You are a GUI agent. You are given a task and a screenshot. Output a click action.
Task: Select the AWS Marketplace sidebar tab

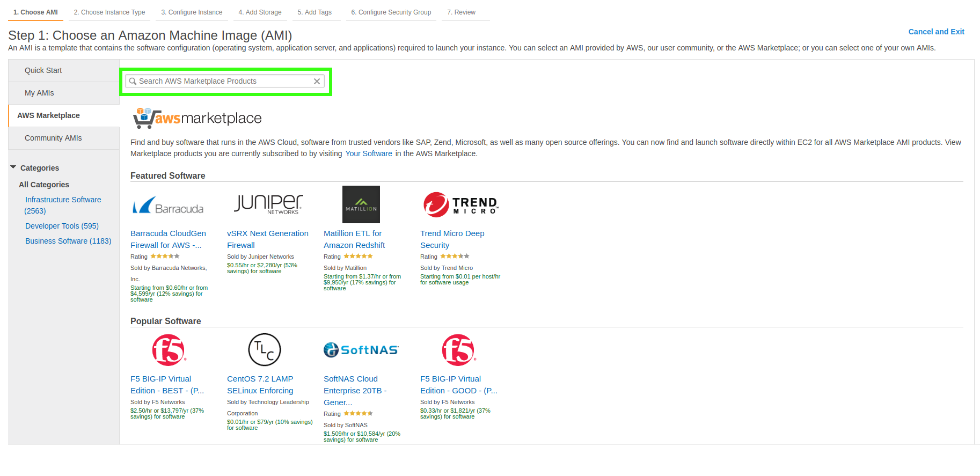click(x=64, y=115)
